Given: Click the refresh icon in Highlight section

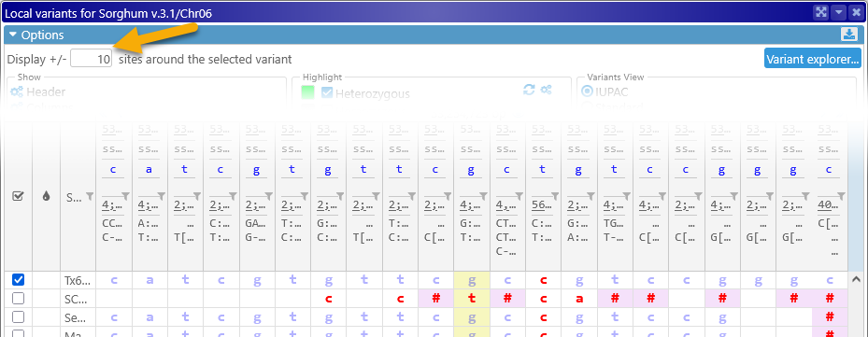Looking at the screenshot, I should tap(529, 90).
